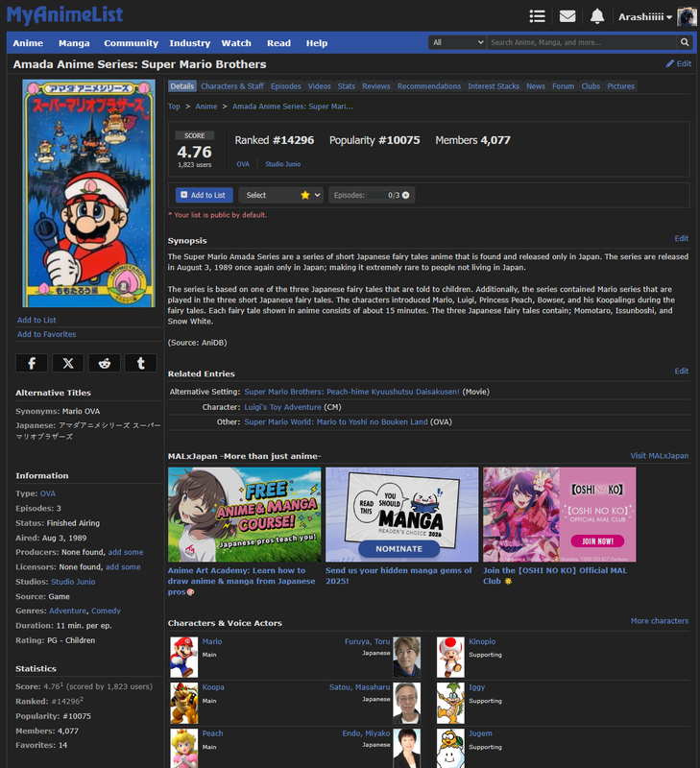The width and height of the screenshot is (700, 768).
Task: Open Satou, Masaharu voice actor photo
Action: [x=406, y=704]
